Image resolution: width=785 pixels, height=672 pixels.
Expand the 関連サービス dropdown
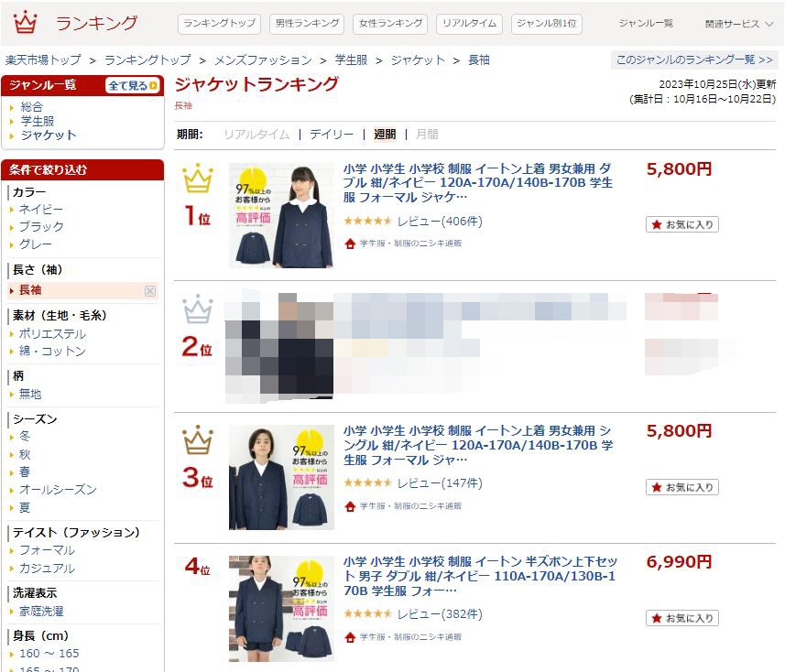739,24
